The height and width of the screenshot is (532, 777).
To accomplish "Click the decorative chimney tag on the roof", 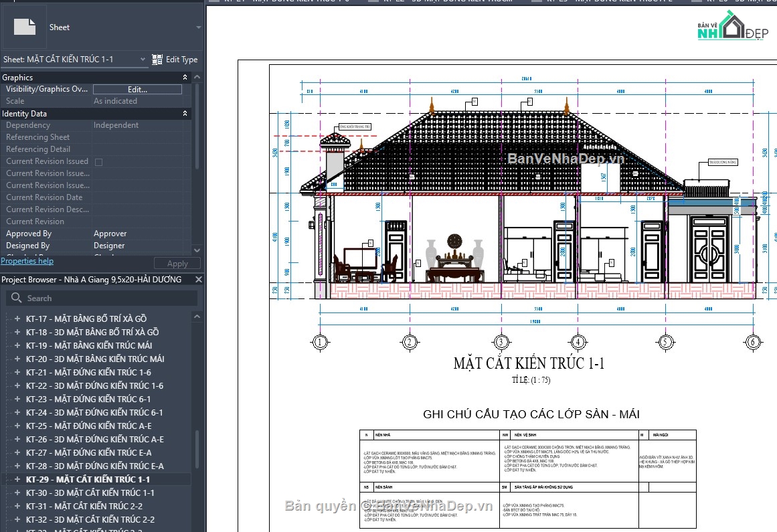I will 355,126.
